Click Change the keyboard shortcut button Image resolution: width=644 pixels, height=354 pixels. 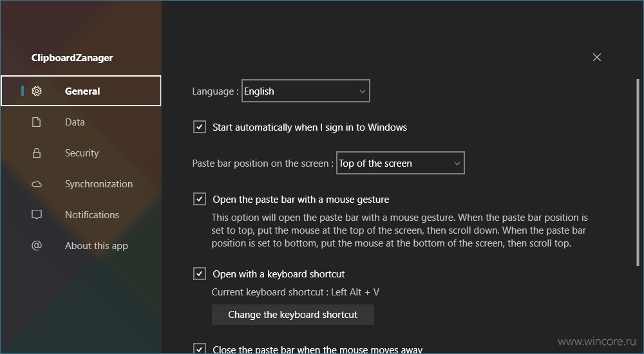(293, 315)
